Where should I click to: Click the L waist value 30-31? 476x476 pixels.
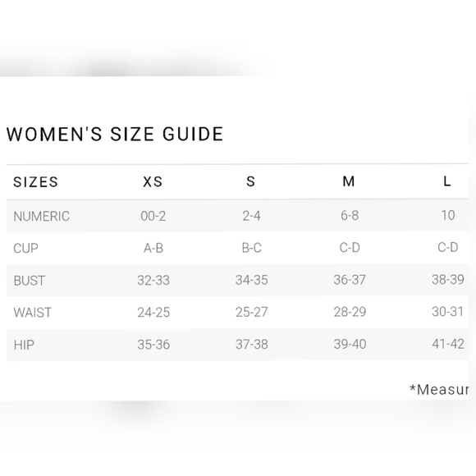click(448, 312)
